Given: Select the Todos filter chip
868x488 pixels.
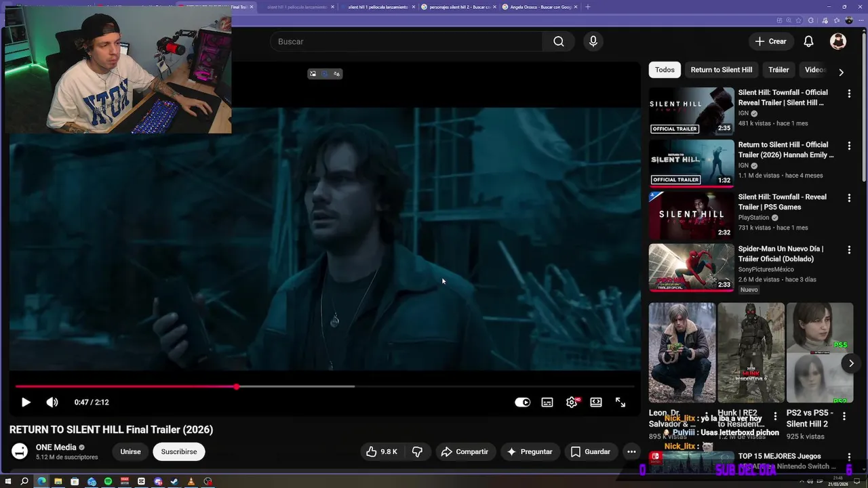Looking at the screenshot, I should pos(665,70).
